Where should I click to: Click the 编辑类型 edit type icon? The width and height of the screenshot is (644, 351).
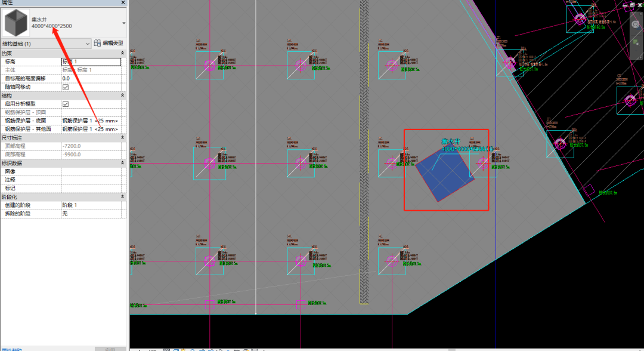pos(97,43)
